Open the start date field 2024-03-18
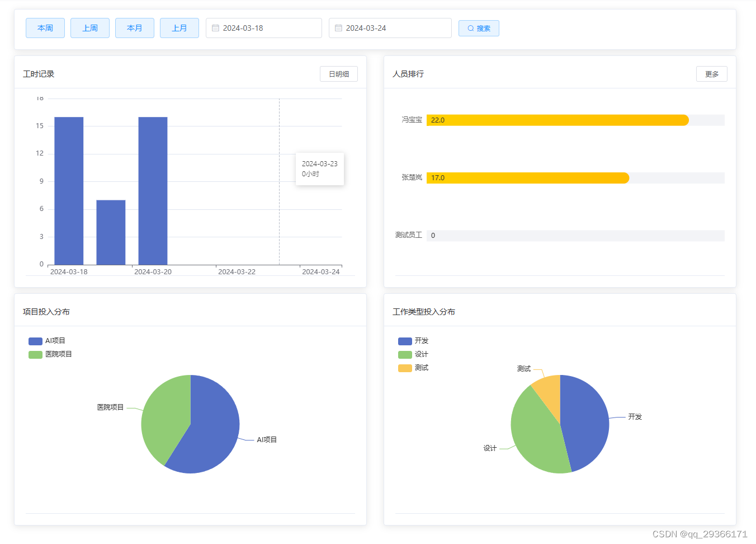Screen dimensions: 756x544 [x=264, y=28]
